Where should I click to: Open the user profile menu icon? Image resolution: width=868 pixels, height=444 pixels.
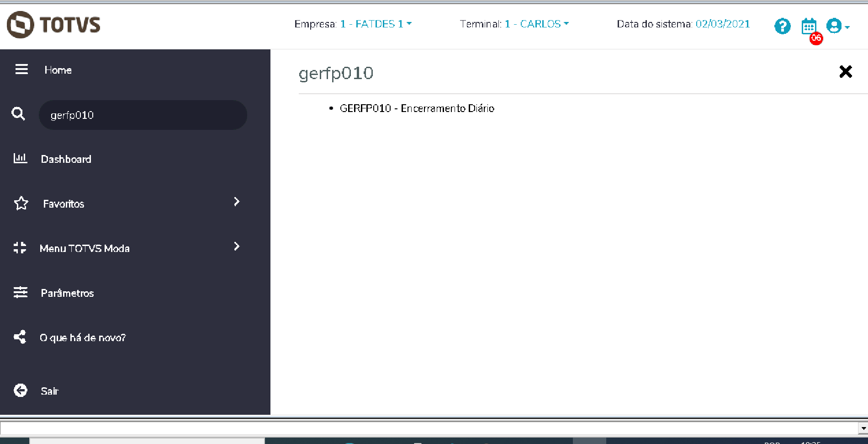point(837,26)
